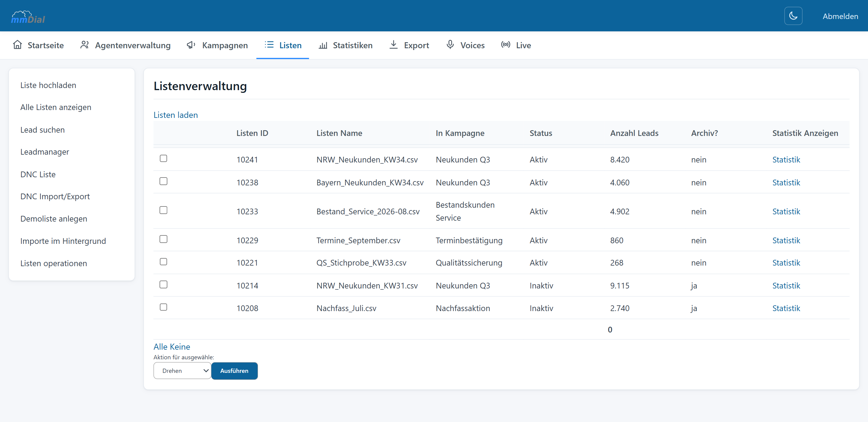The image size is (868, 422).
Task: Check the box for QS_Stichprobe_KW33.csv
Action: tap(163, 262)
